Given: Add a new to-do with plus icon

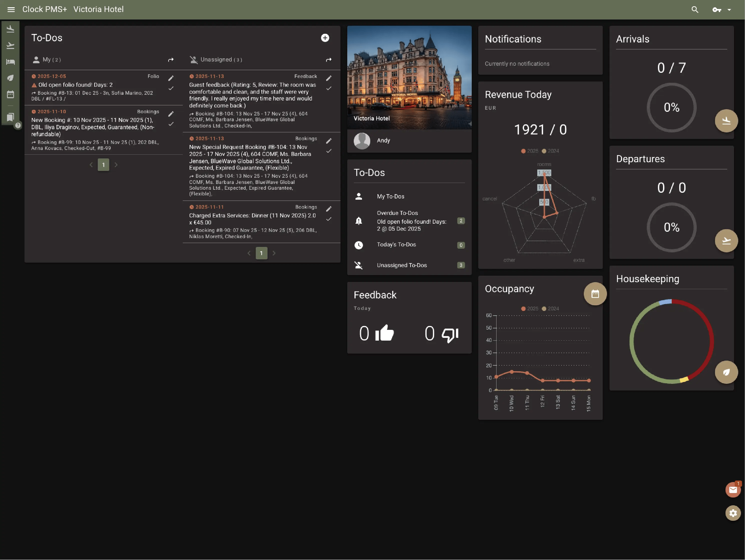Looking at the screenshot, I should coord(325,38).
